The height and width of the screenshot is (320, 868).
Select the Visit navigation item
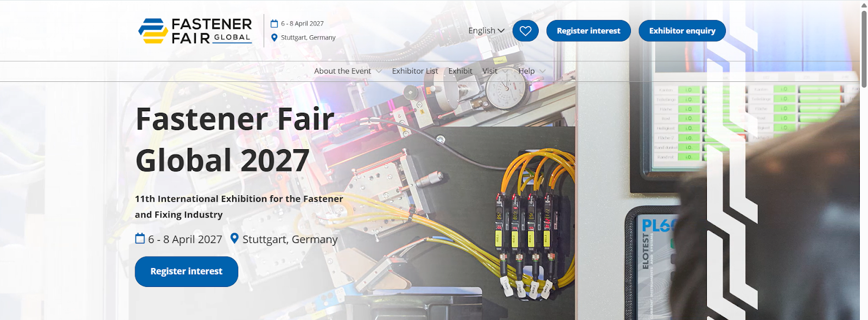(490, 71)
